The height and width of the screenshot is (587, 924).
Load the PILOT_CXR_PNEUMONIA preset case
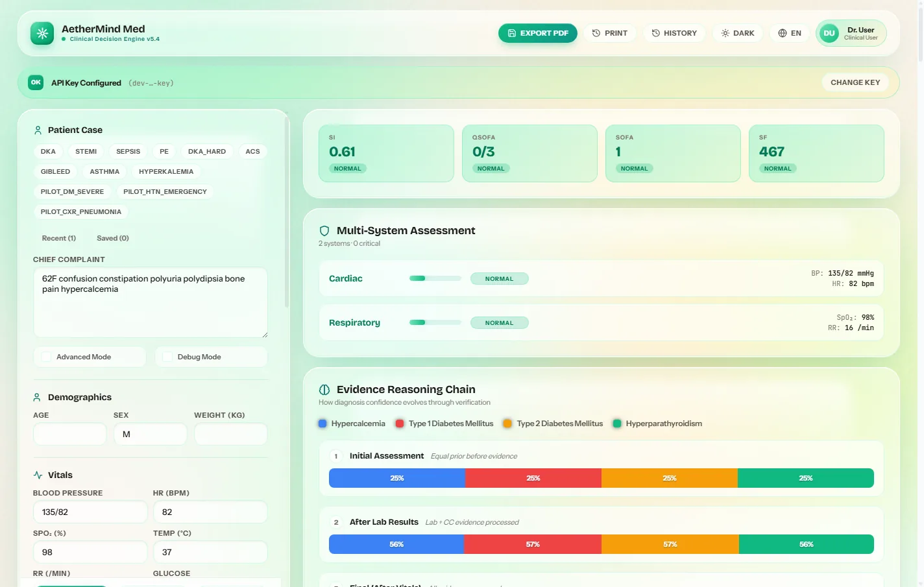point(81,212)
